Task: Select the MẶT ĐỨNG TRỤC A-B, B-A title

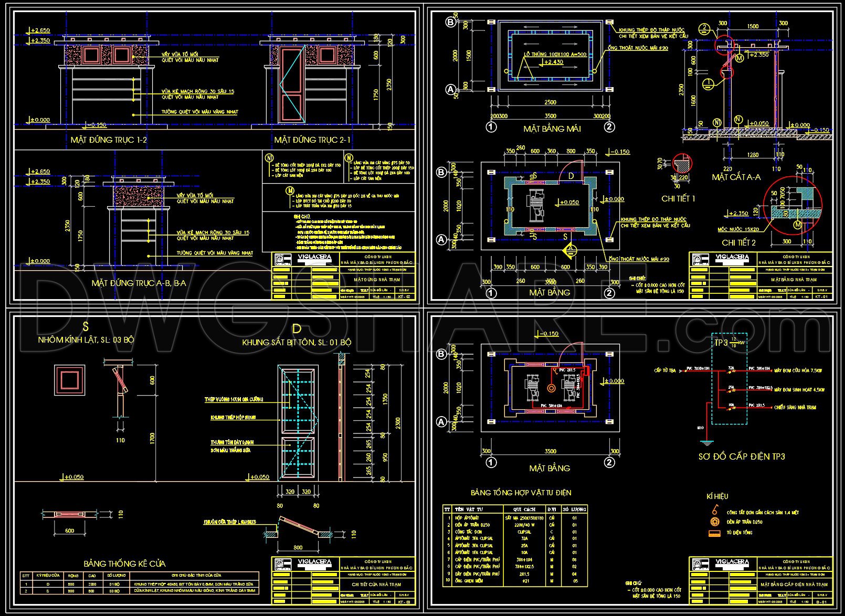Action: 139,283
